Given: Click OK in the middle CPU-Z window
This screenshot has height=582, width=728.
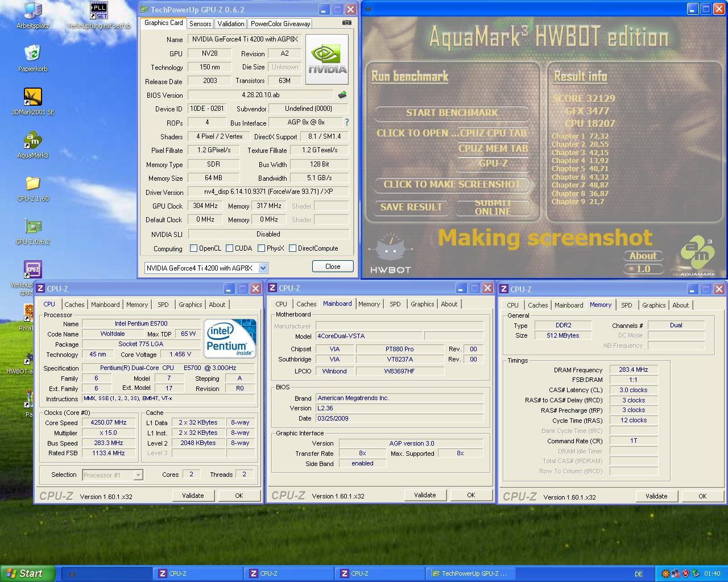Looking at the screenshot, I should [471, 495].
